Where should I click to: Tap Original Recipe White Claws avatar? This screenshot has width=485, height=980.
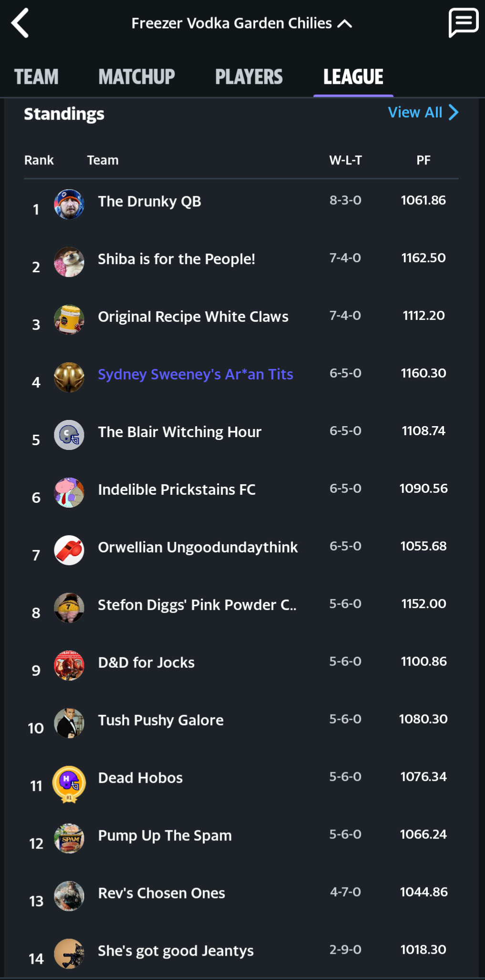[69, 320]
